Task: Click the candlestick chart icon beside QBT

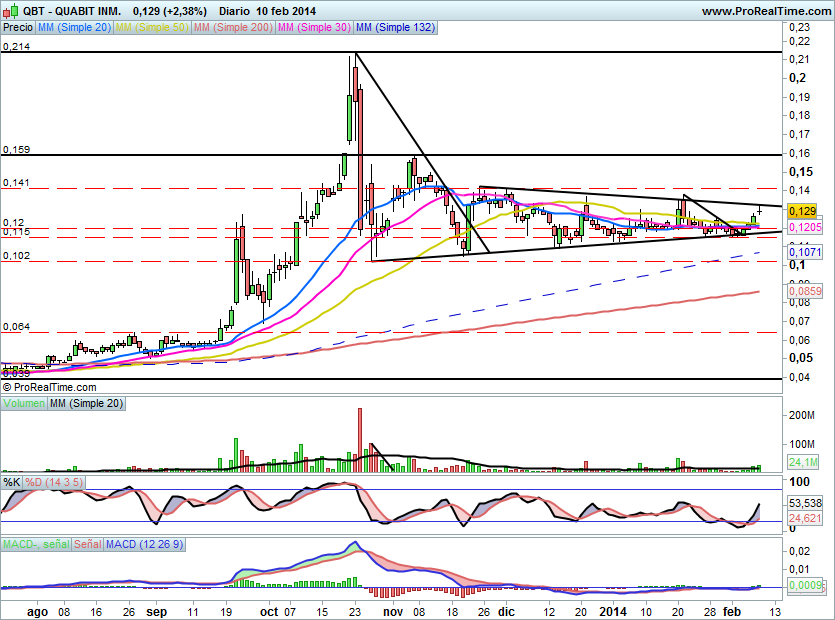Action: (10, 10)
